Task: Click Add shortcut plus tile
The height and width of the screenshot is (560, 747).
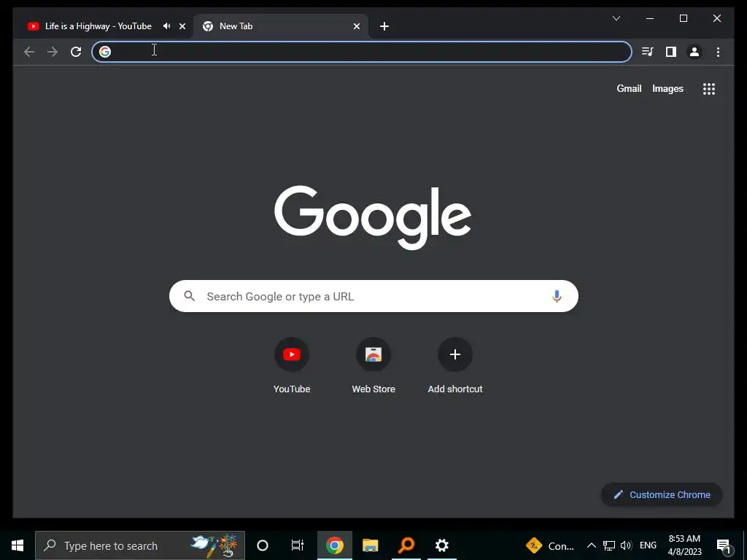Action: coord(455,365)
